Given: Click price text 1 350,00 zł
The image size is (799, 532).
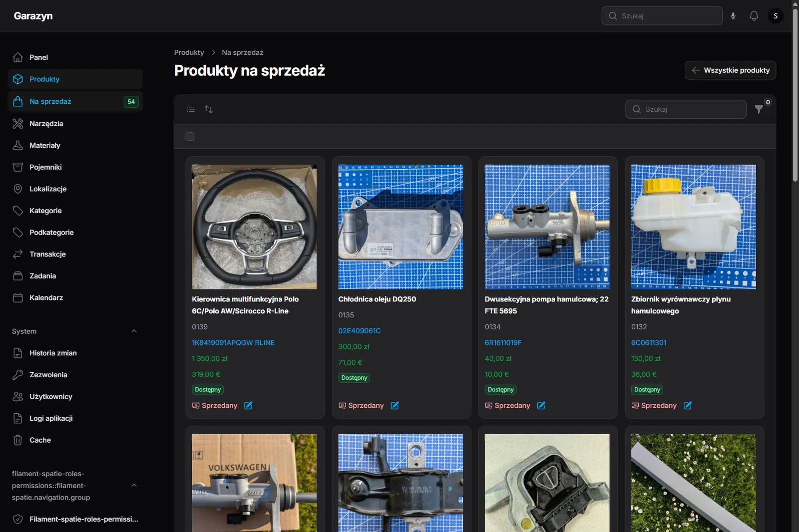Looking at the screenshot, I should pyautogui.click(x=209, y=359).
